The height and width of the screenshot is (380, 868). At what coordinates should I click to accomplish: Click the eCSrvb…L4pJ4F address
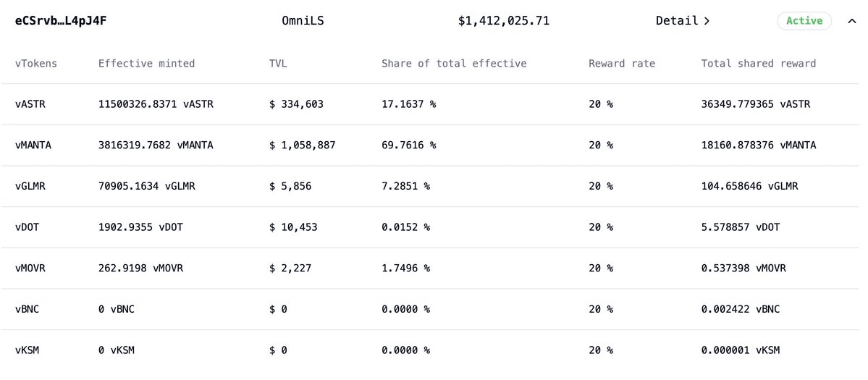(62, 21)
